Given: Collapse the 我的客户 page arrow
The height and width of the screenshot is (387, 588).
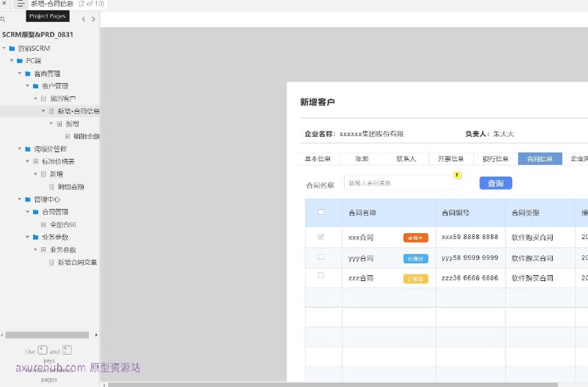Looking at the screenshot, I should click(35, 99).
